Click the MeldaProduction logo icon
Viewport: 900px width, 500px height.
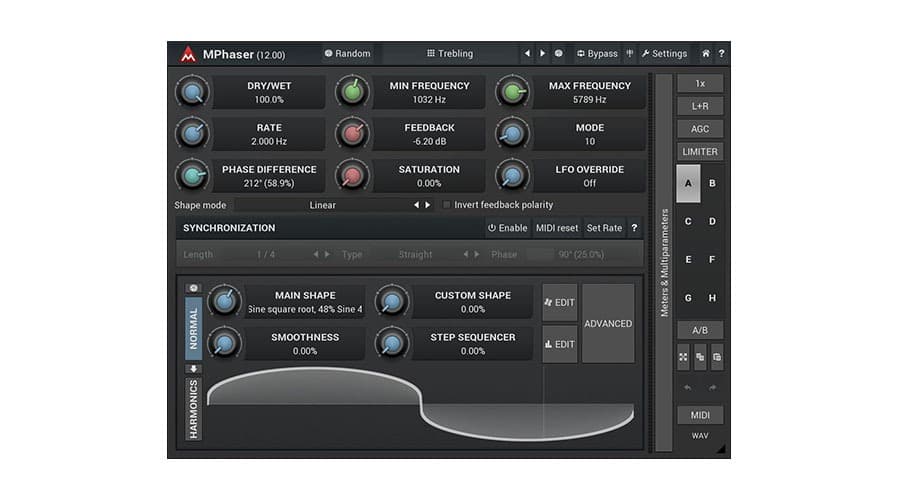(x=188, y=55)
